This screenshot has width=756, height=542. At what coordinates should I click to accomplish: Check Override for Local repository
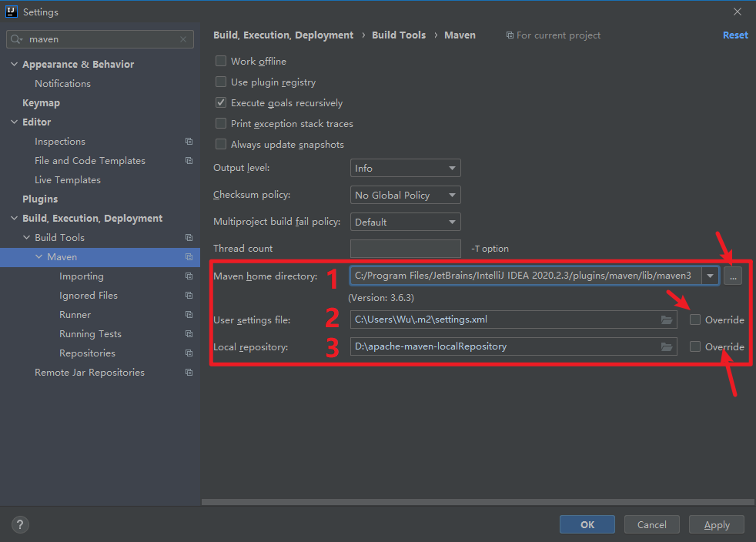tap(694, 346)
